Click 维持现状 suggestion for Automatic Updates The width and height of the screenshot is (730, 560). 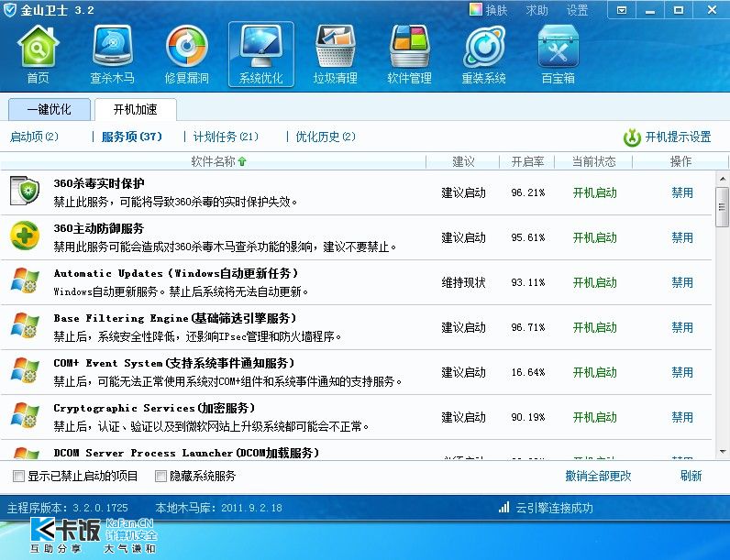click(463, 282)
